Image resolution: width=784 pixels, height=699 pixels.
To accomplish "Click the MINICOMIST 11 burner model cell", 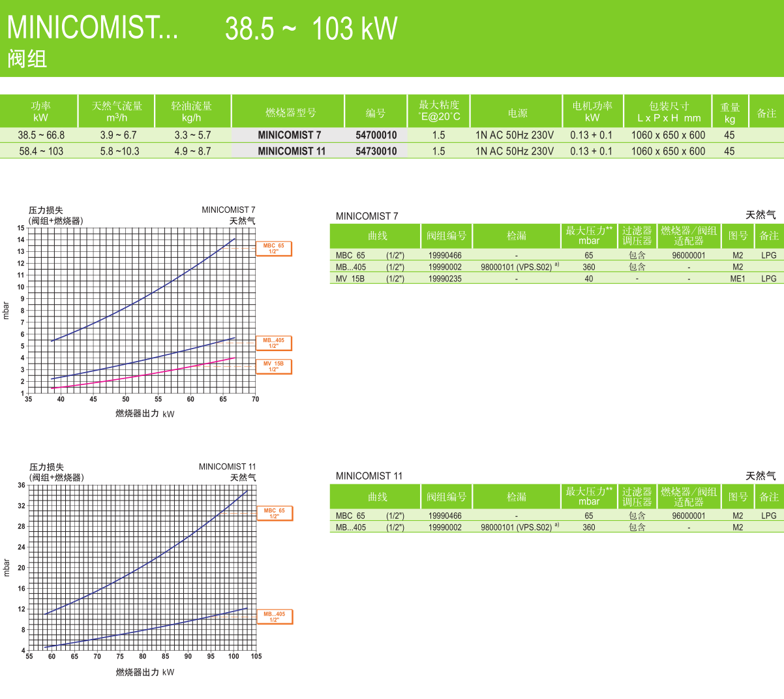I will pos(291,151).
